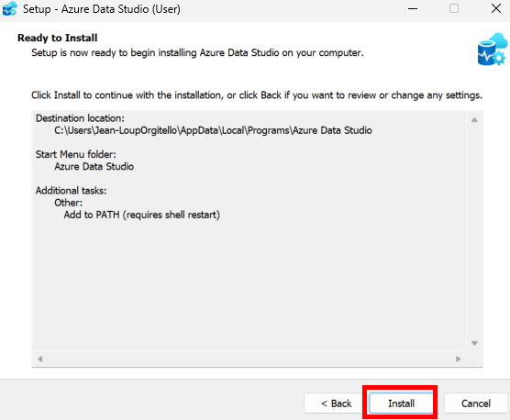Click the horizontal scrollbar left arrow

tap(40, 359)
